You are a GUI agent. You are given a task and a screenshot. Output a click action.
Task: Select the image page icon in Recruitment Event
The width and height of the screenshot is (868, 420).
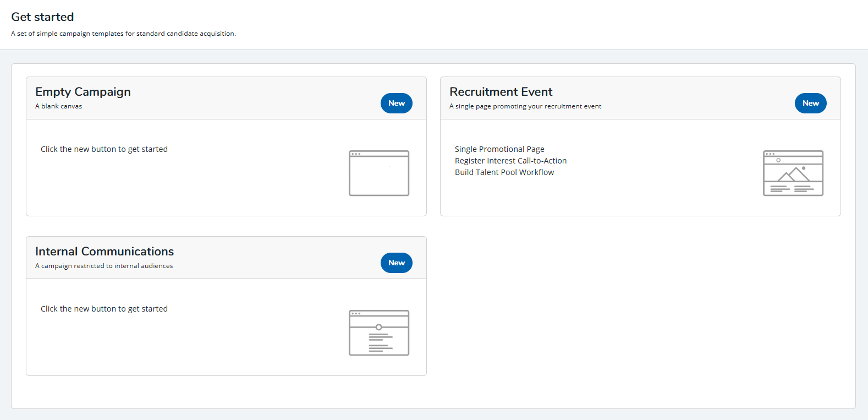point(793,173)
